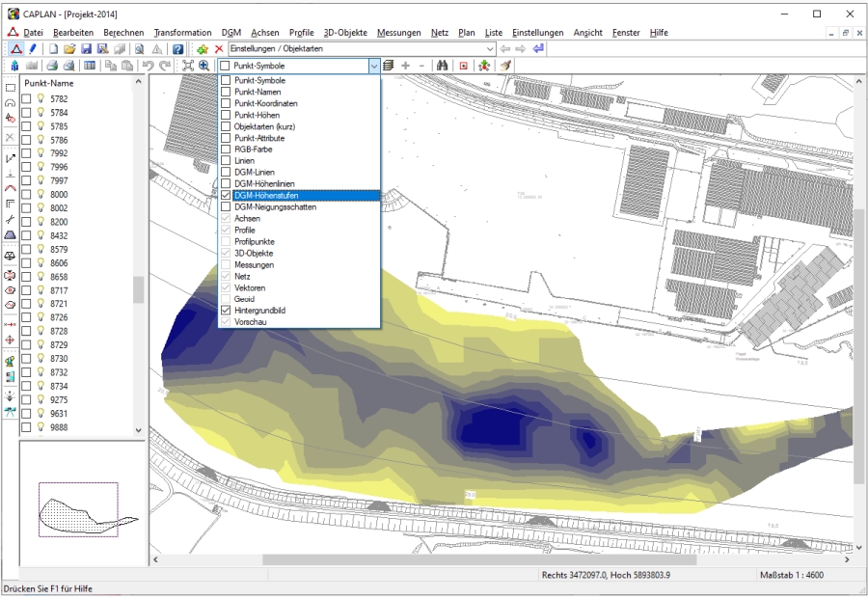This screenshot has width=868, height=599.
Task: Click the red X delete icon
Action: click(219, 48)
